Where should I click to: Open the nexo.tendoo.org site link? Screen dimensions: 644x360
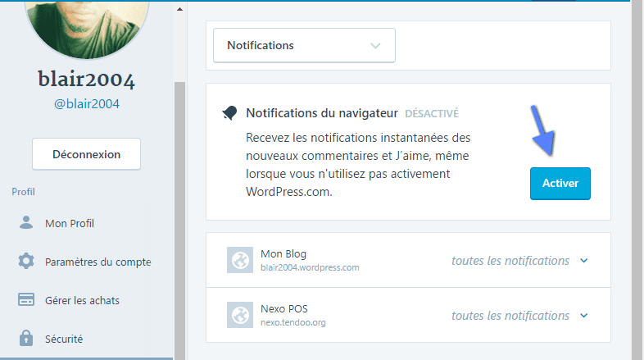tap(293, 322)
